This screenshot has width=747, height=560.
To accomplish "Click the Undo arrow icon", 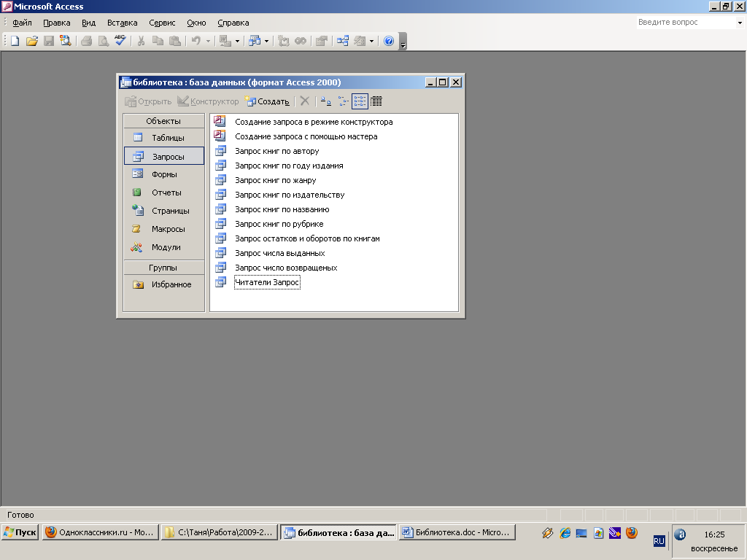I will pos(196,41).
